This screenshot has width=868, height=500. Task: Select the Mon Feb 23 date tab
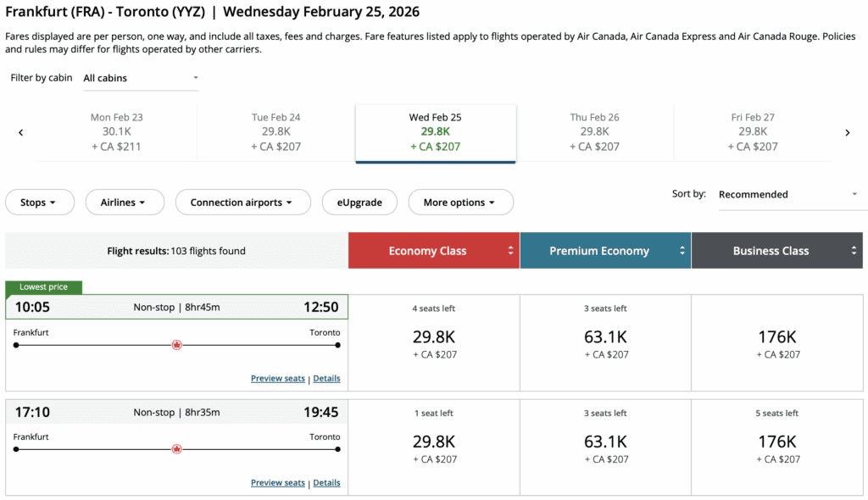(x=117, y=132)
